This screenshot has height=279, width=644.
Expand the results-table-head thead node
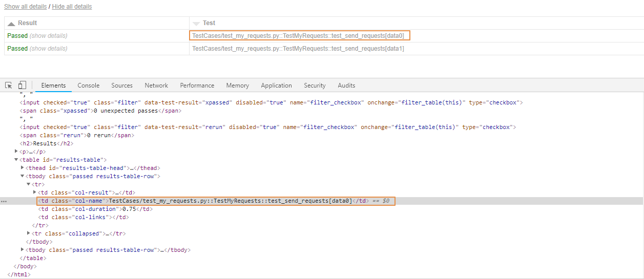[x=23, y=168]
